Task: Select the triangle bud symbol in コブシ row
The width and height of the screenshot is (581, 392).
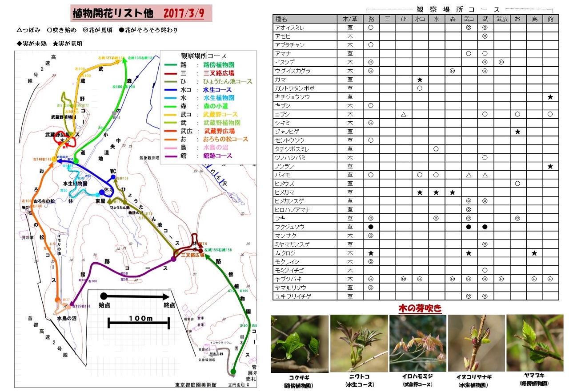Action: [403, 114]
